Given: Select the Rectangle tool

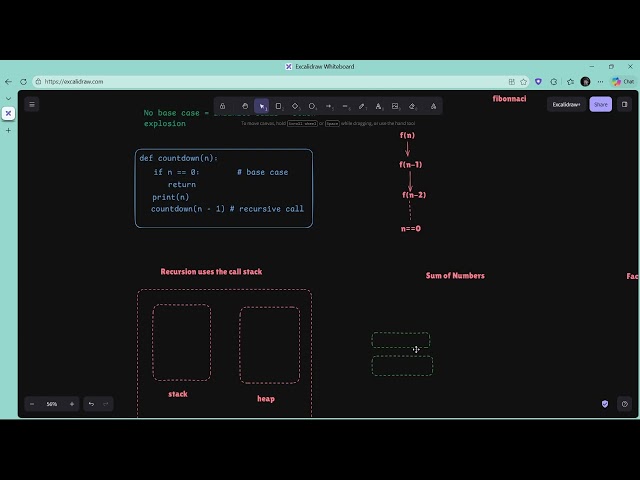Looking at the screenshot, I should (278, 106).
